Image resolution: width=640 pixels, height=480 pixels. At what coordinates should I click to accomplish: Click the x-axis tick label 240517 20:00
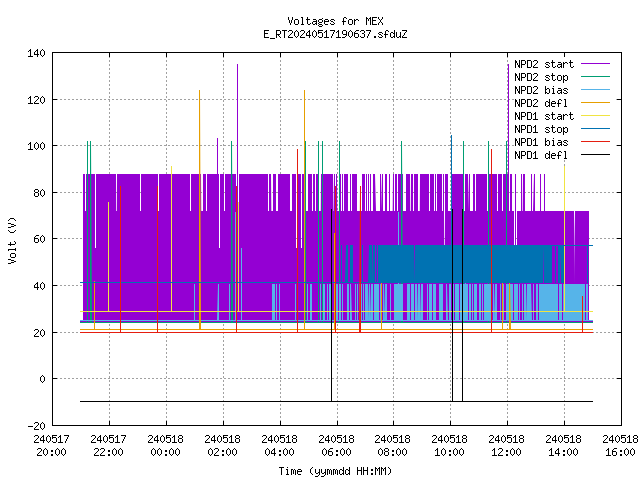click(x=51, y=446)
